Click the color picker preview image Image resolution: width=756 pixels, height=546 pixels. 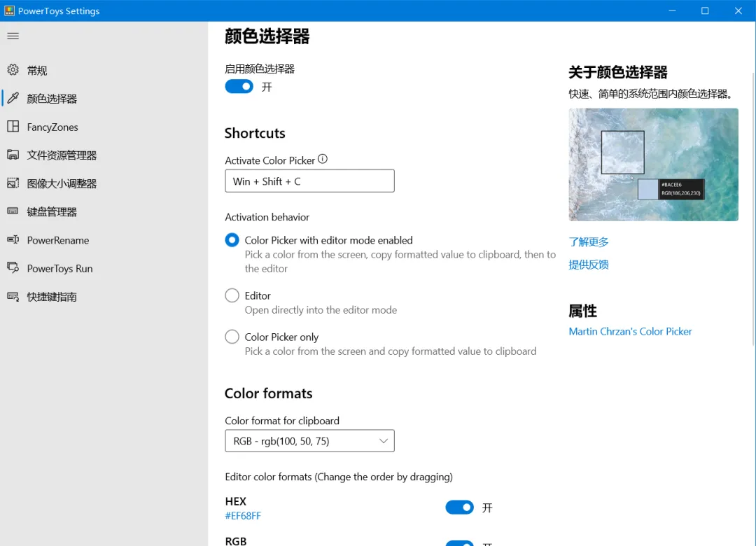click(653, 164)
